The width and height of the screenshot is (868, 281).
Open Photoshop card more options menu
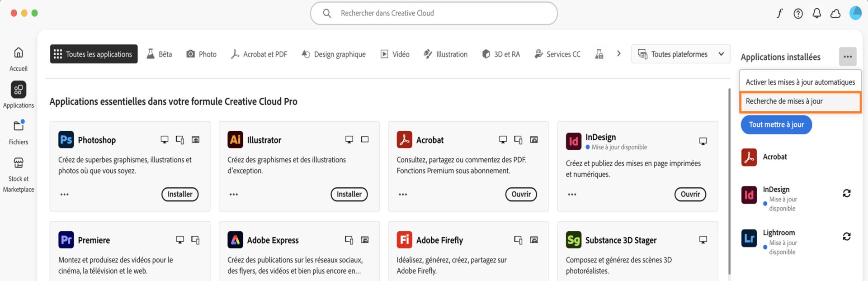pos(65,195)
